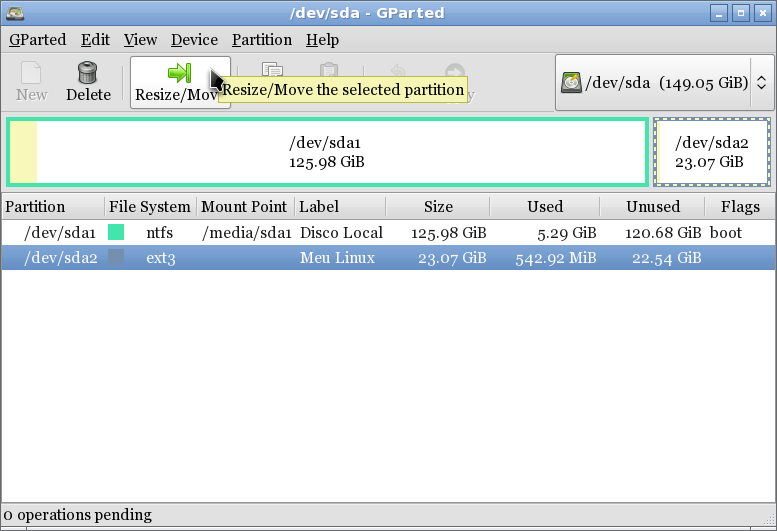Click the Apply operations toolbar icon
Viewport: 777px width, 531px height.
tap(455, 70)
